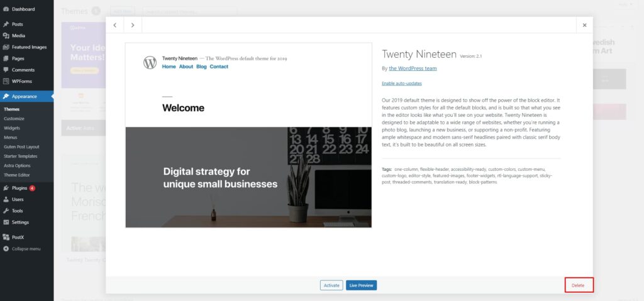Screen dimensions: 644x301
Task: Click the Welcome heading in preview
Action: coord(183,108)
